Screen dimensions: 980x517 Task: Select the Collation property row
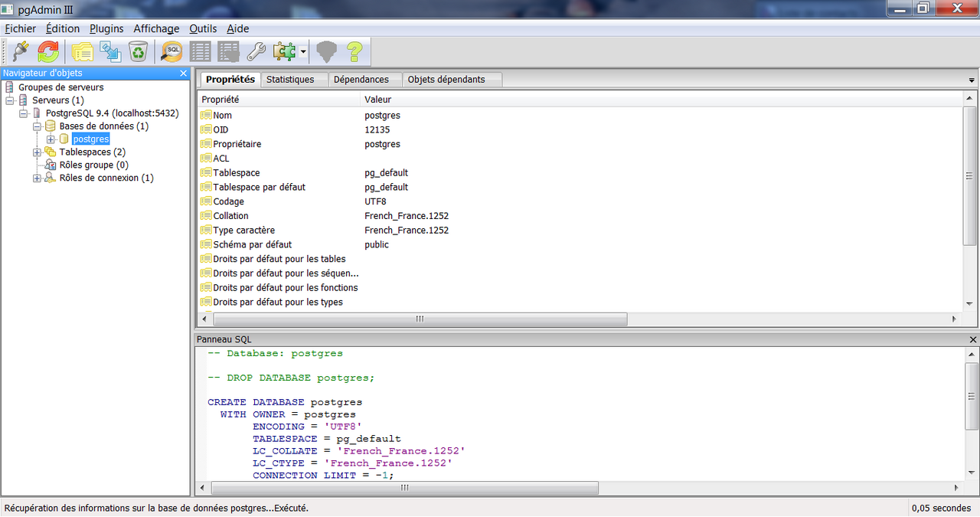pos(580,216)
